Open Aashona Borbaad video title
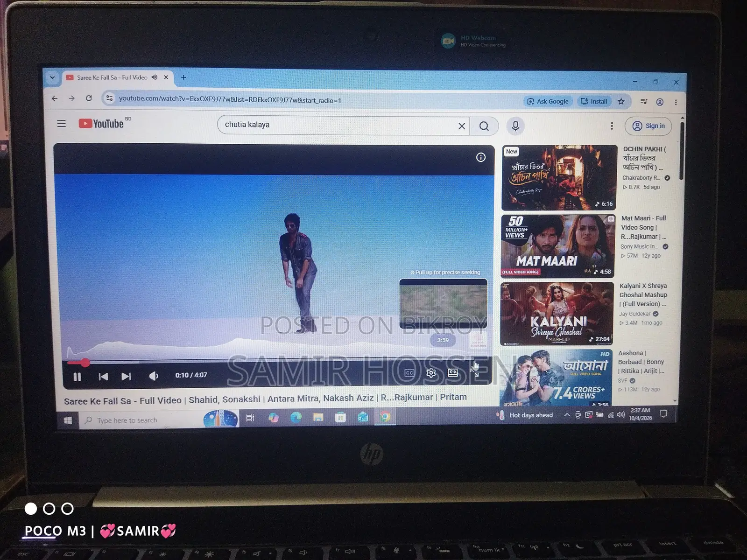 [x=641, y=362]
